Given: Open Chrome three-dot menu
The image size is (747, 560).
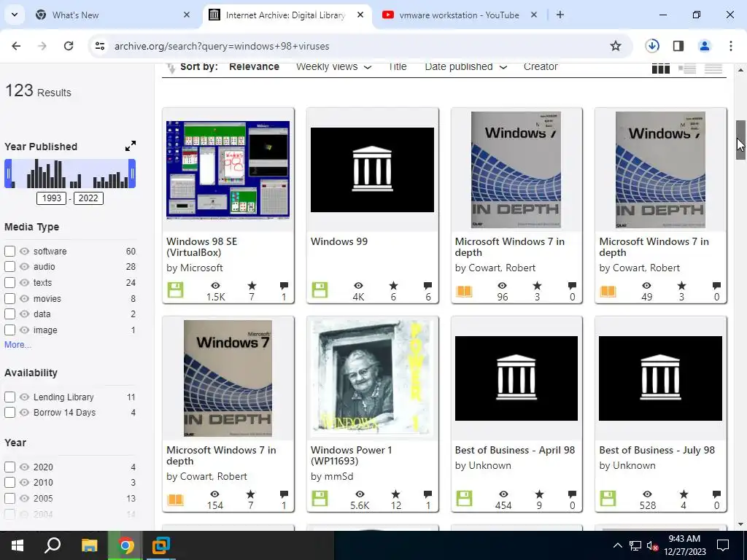Looking at the screenshot, I should click(x=730, y=46).
